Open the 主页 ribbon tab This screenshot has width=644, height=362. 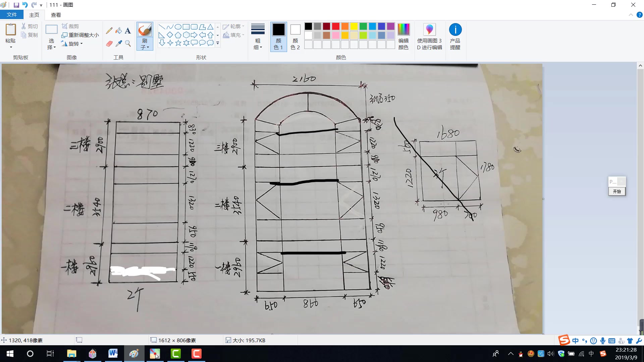(34, 15)
